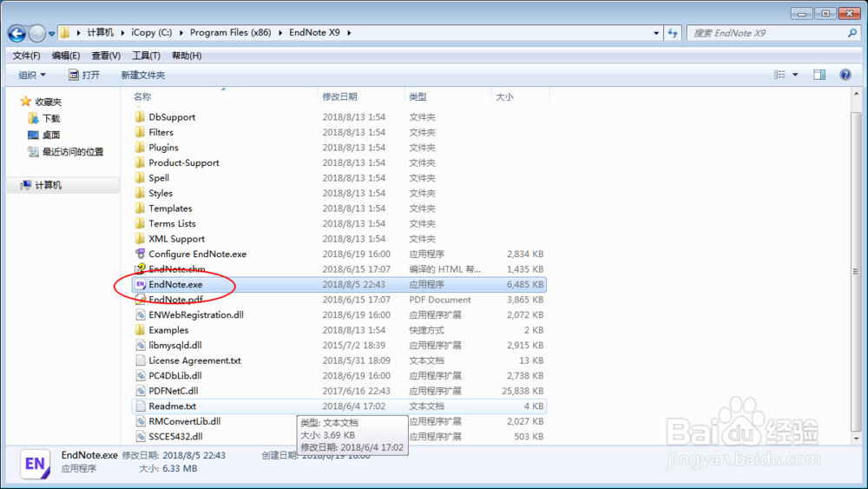868x489 pixels.
Task: Select 下载 in navigation pane
Action: (51, 118)
